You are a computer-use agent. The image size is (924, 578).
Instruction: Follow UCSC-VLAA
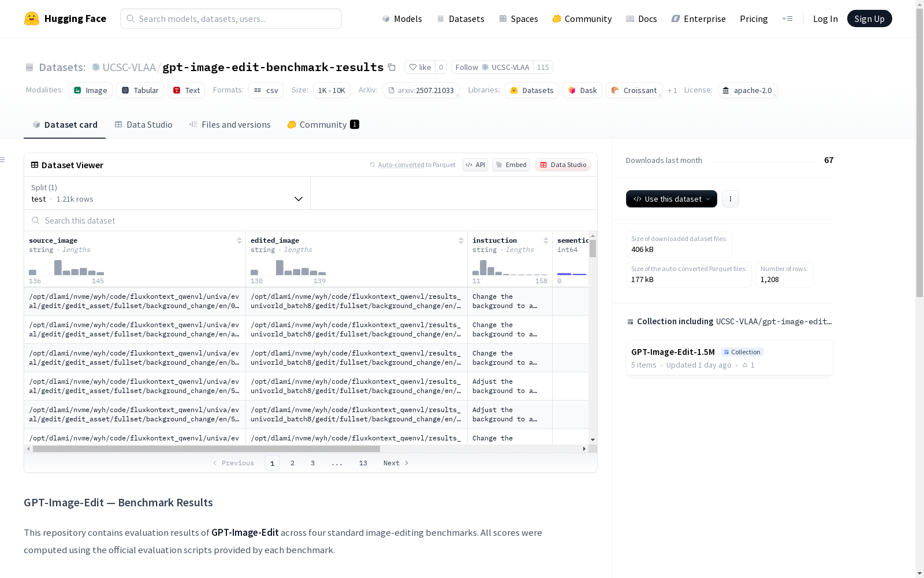pos(492,67)
